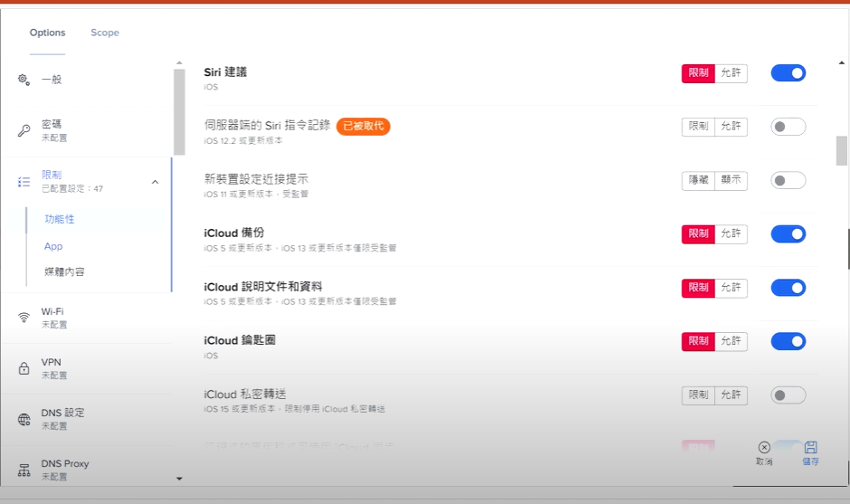
Task: Collapse the 限制 section chevron
Action: 155,182
